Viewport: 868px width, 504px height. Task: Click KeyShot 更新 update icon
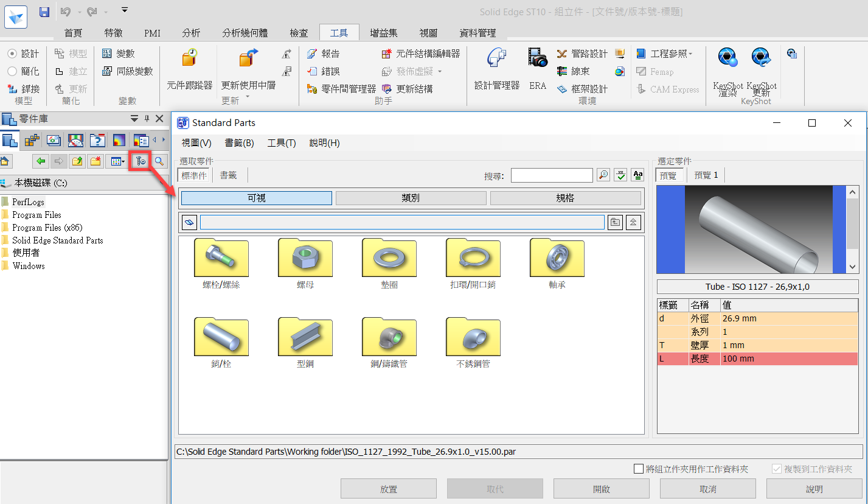coord(762,72)
